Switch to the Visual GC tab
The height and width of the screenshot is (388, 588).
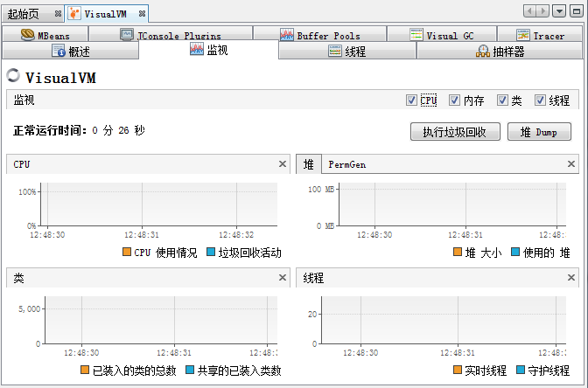tap(442, 34)
